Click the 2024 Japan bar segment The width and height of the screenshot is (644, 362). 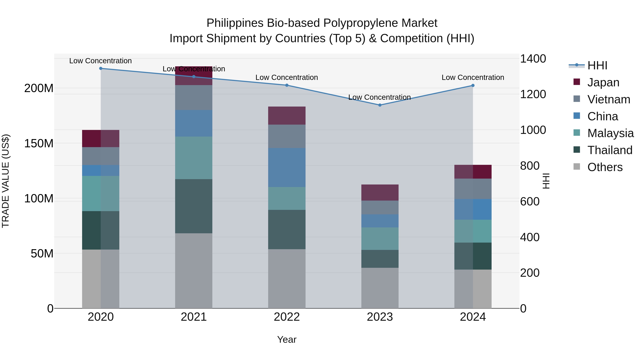point(473,172)
